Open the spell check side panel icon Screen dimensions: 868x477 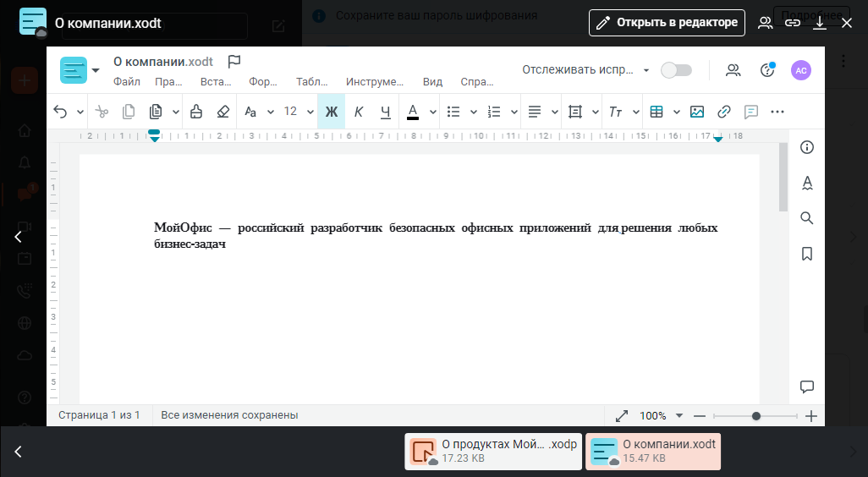(807, 183)
